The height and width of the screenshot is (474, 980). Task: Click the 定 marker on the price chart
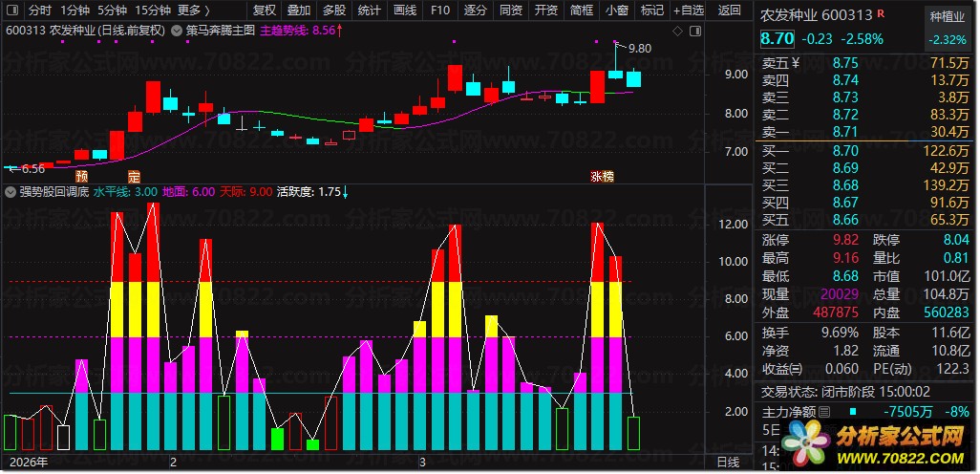134,176
